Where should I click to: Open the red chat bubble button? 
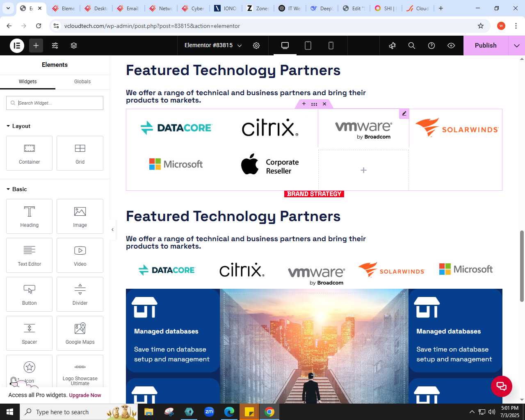click(502, 386)
